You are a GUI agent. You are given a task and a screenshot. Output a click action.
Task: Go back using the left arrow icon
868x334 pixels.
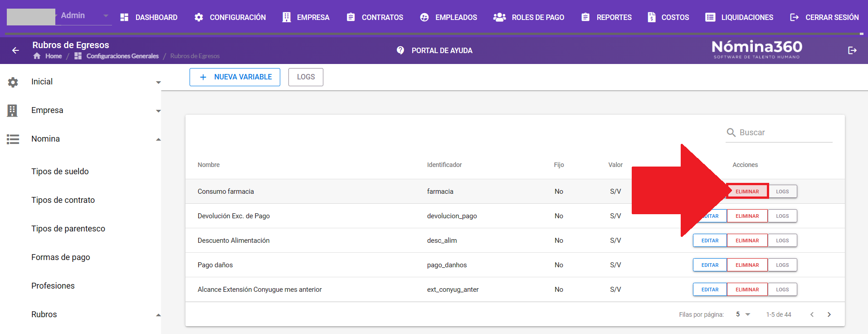pyautogui.click(x=15, y=50)
